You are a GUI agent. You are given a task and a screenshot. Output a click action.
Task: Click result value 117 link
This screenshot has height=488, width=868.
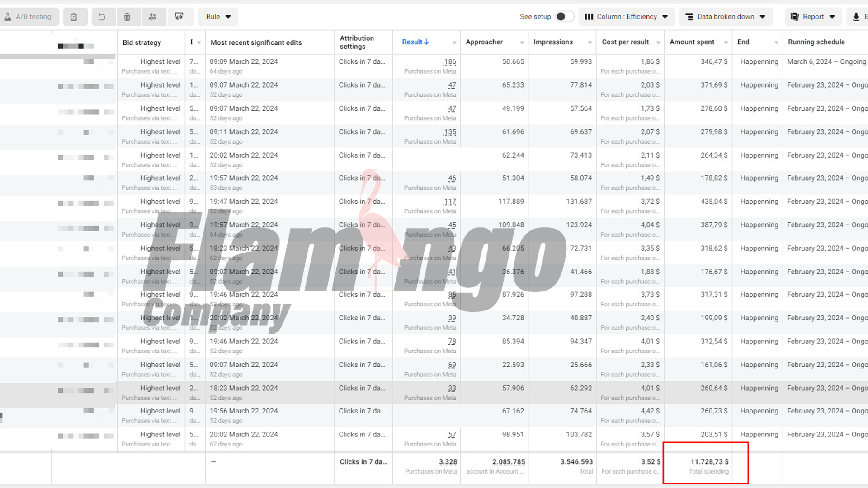pyautogui.click(x=450, y=202)
